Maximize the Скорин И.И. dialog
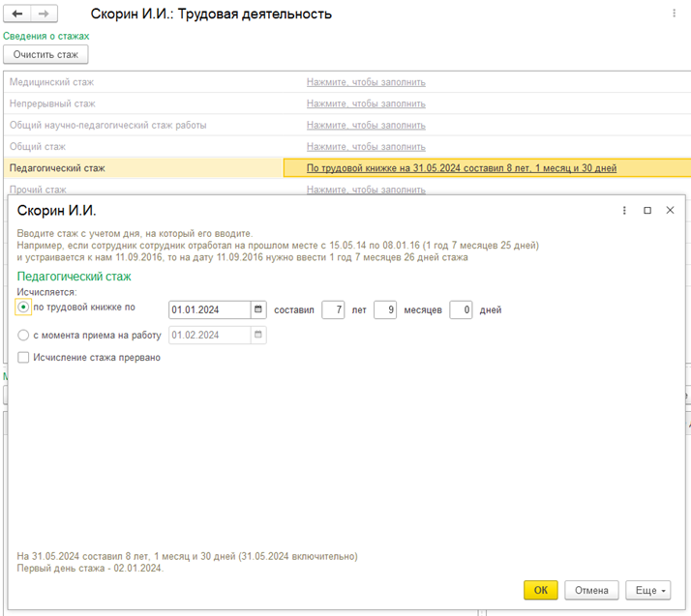The image size is (691, 616). [647, 211]
